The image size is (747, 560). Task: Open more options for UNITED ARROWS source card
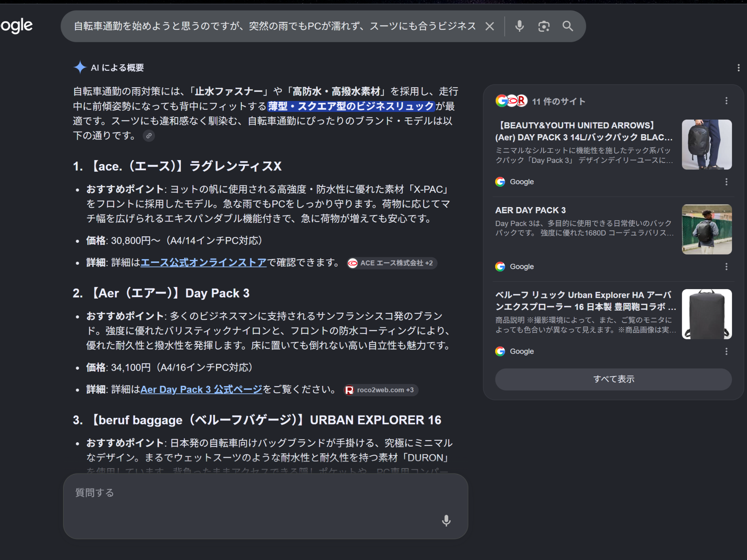click(x=726, y=182)
